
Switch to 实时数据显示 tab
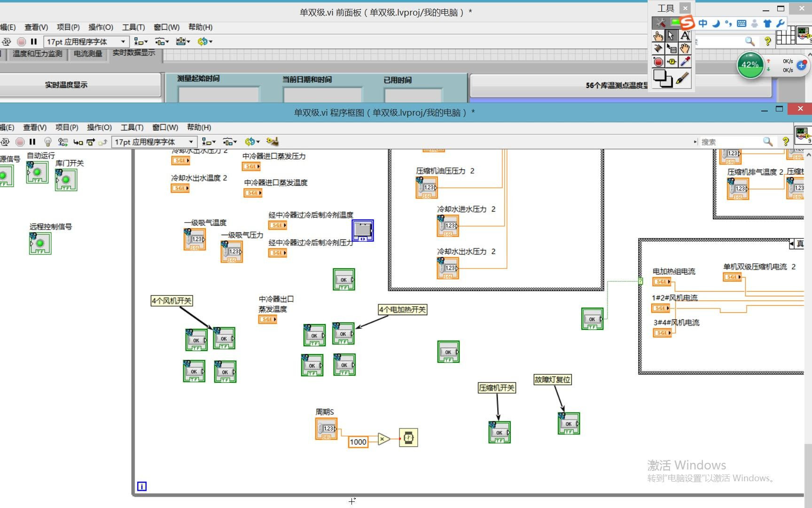tap(134, 53)
